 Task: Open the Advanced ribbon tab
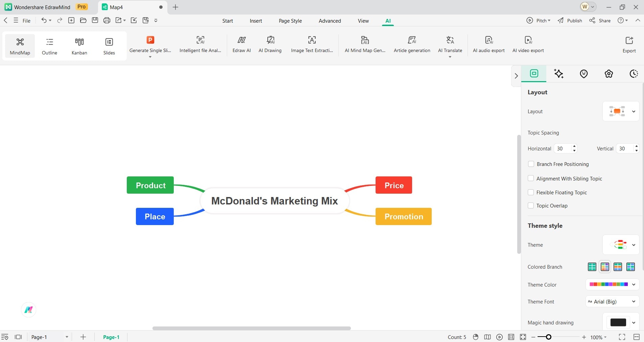330,21
